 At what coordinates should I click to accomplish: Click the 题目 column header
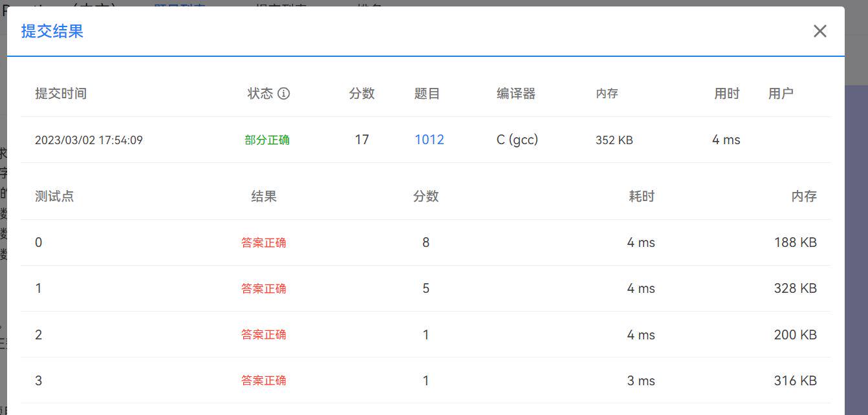coord(427,94)
